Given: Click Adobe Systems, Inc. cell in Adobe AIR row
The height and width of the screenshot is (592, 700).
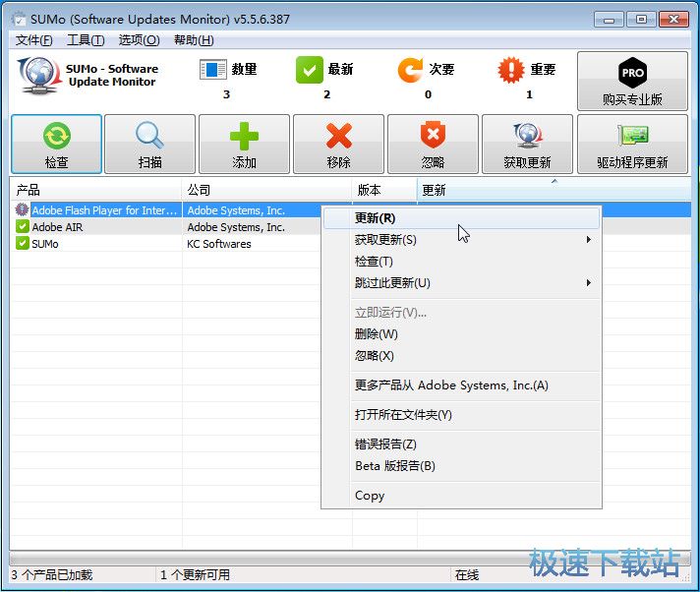Looking at the screenshot, I should coord(236,227).
